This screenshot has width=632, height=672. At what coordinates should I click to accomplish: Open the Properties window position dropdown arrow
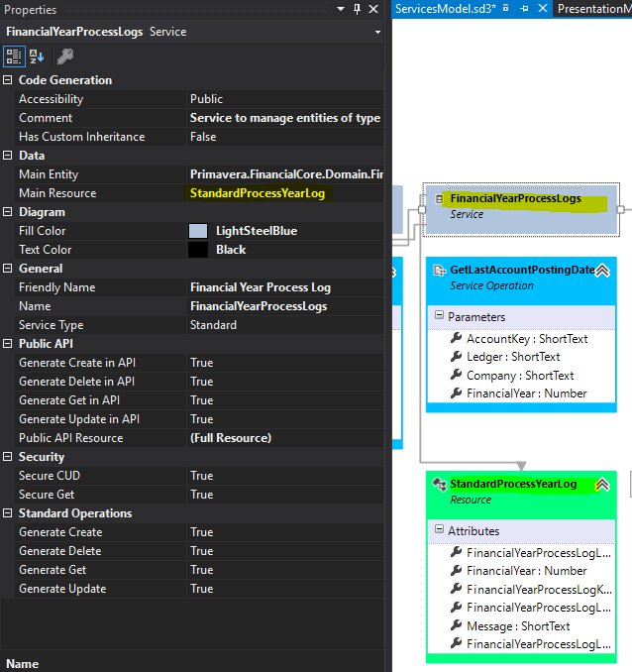pos(341,9)
